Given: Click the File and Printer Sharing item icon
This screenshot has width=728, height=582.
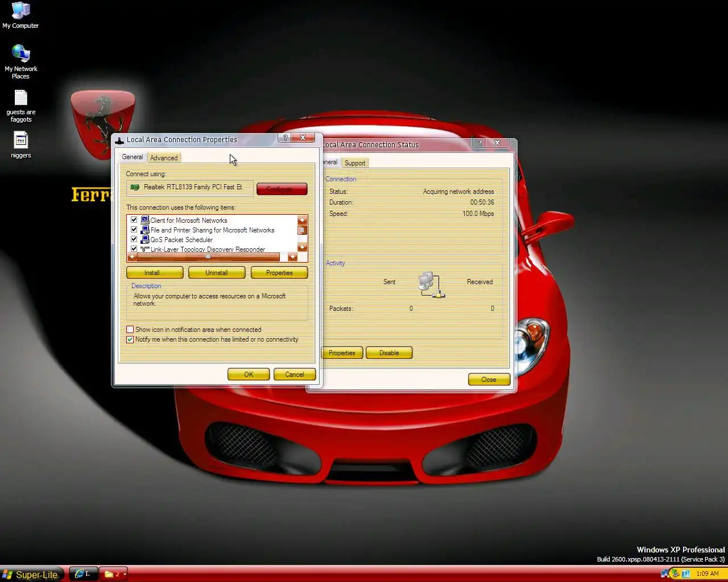Looking at the screenshot, I should (x=145, y=230).
